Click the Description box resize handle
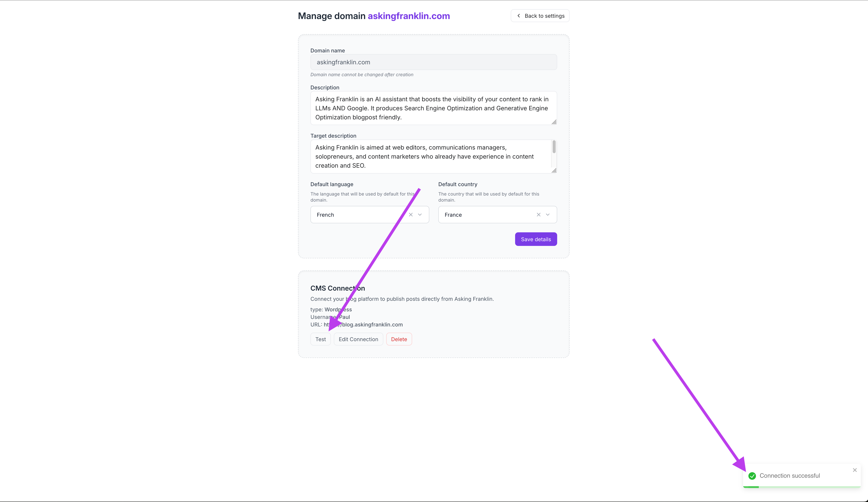868x502 pixels. click(x=554, y=122)
